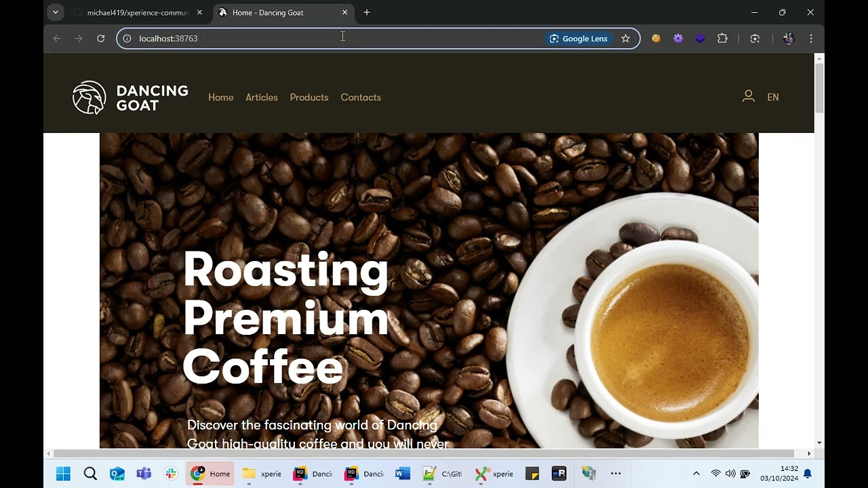The image size is (868, 488).
Task: Click the Lens screenshot search toolbar icon
Action: 755,39
